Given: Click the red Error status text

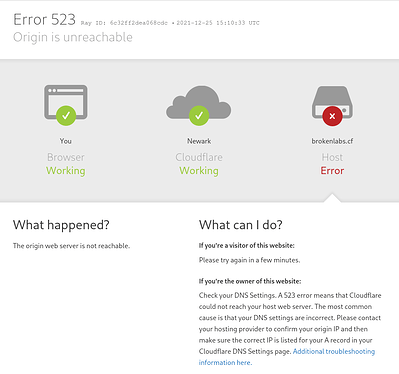Looking at the screenshot, I should pos(332,171).
